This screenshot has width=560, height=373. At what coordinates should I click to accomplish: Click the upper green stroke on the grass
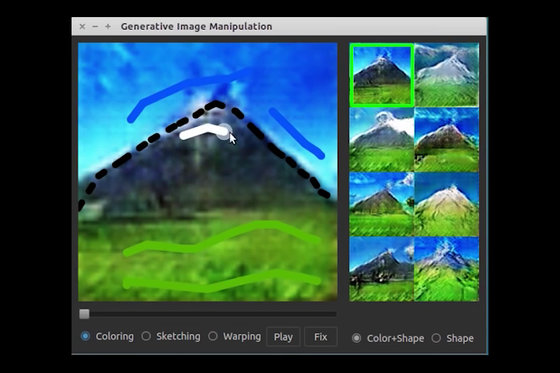click(x=221, y=238)
